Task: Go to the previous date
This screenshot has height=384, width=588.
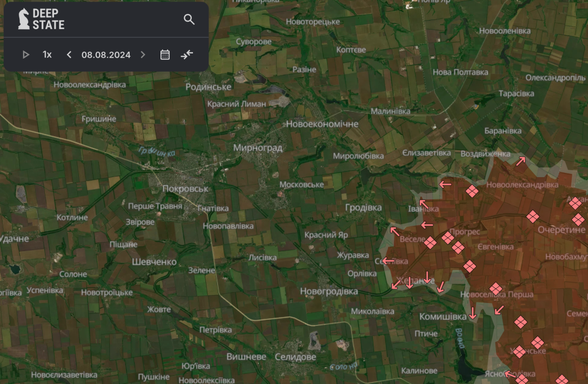Action: click(69, 55)
